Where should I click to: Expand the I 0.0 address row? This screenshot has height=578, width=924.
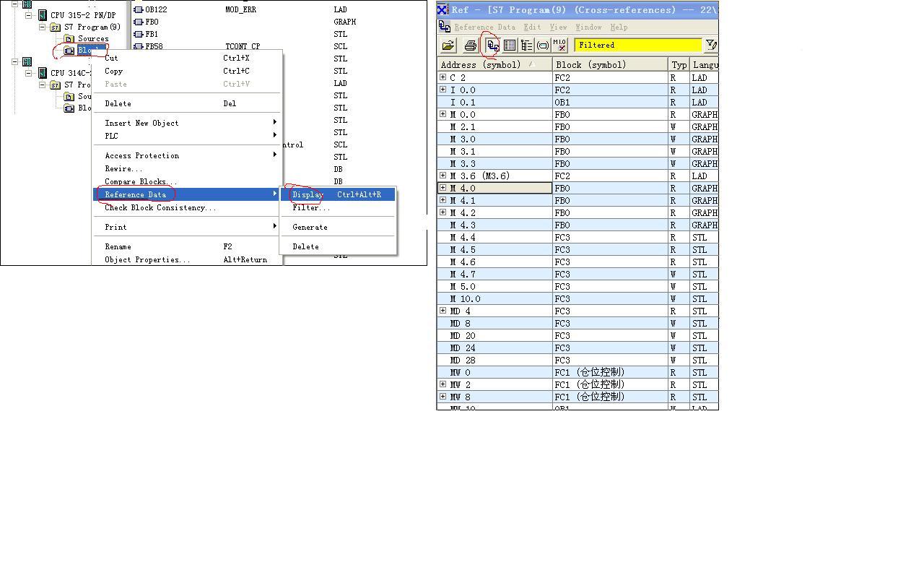click(443, 90)
